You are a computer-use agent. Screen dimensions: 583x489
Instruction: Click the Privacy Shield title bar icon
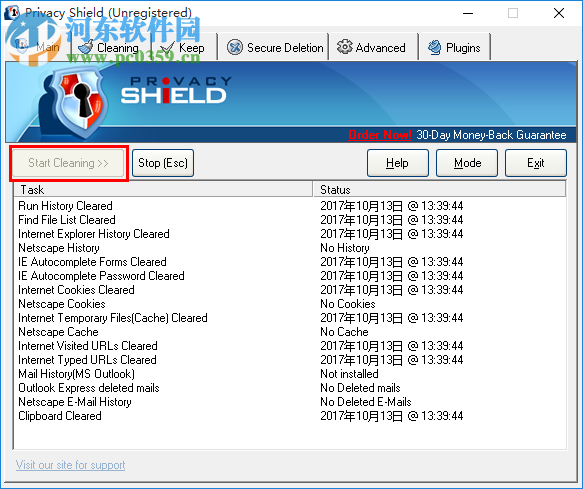click(12, 13)
